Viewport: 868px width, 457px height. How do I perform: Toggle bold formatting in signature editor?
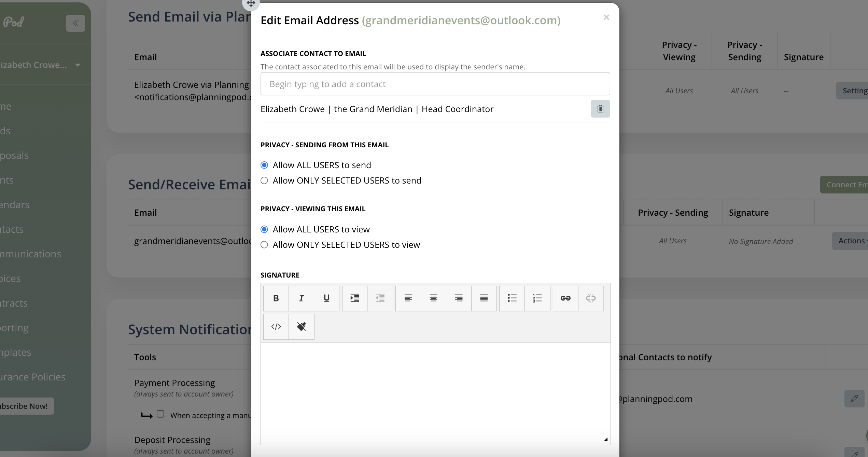pyautogui.click(x=276, y=298)
